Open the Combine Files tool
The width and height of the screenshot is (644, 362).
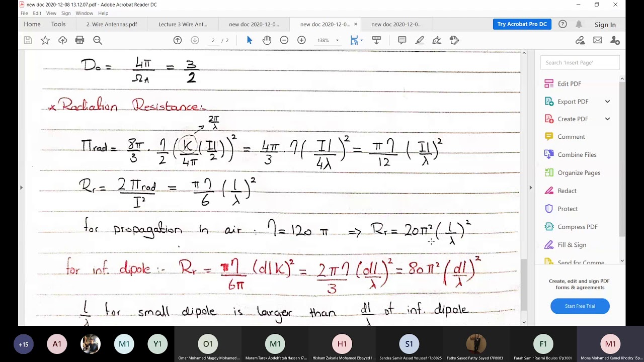tap(577, 155)
